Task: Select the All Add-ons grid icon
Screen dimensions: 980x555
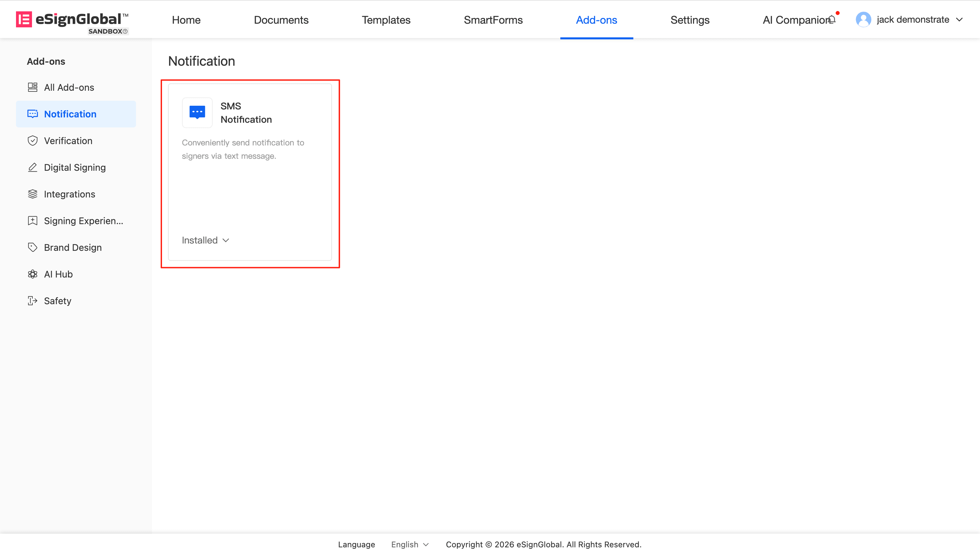Action: (33, 87)
